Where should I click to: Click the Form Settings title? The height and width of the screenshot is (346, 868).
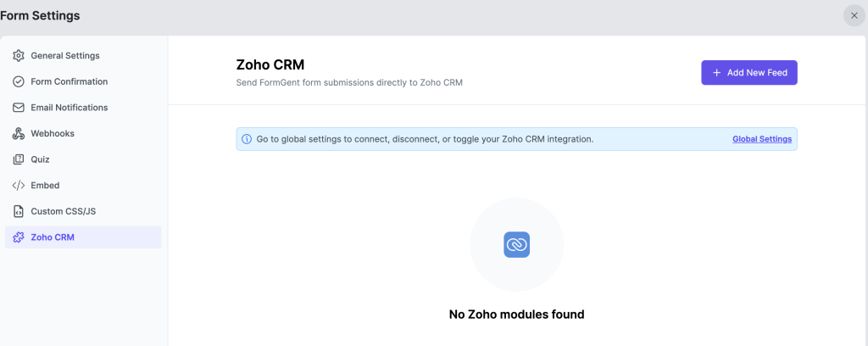[x=40, y=15]
